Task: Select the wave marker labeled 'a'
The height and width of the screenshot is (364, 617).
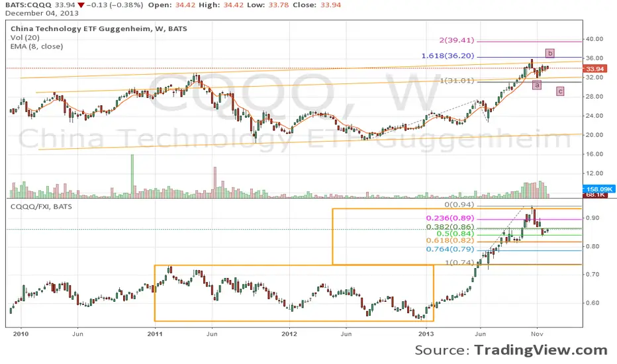Action: (537, 85)
